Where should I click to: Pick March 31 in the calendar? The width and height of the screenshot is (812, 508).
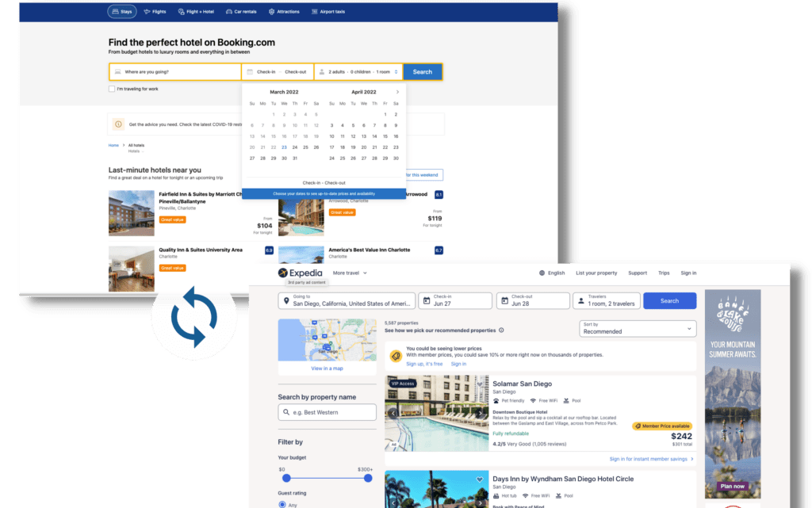pyautogui.click(x=295, y=159)
